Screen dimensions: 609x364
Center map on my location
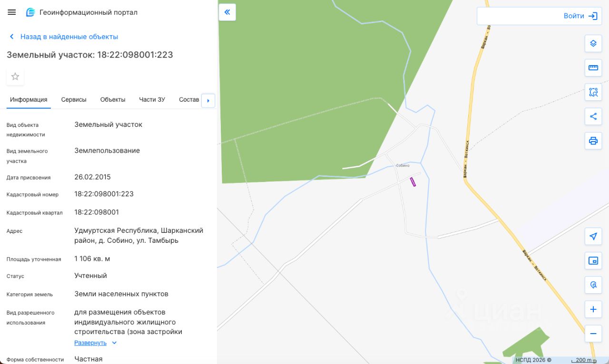pos(593,236)
